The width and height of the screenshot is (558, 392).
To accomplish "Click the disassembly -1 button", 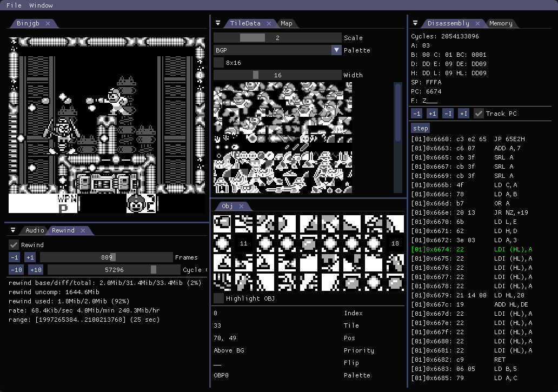I will point(417,114).
